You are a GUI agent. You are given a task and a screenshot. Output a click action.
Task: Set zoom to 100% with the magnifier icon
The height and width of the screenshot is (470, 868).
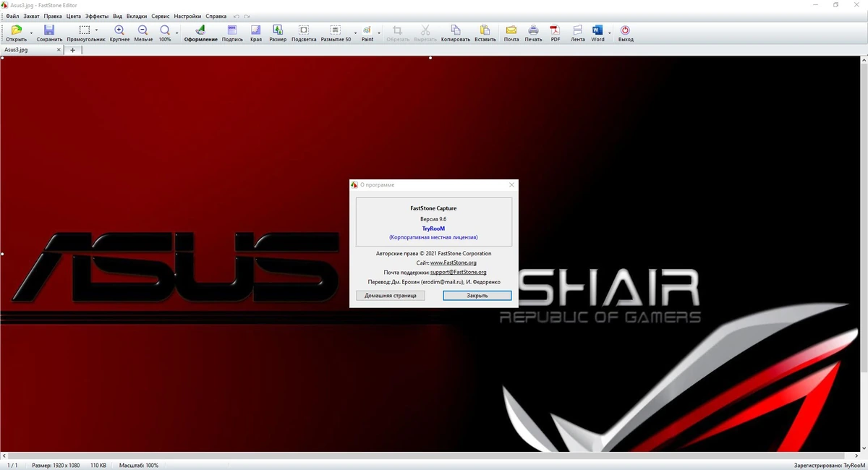[165, 30]
